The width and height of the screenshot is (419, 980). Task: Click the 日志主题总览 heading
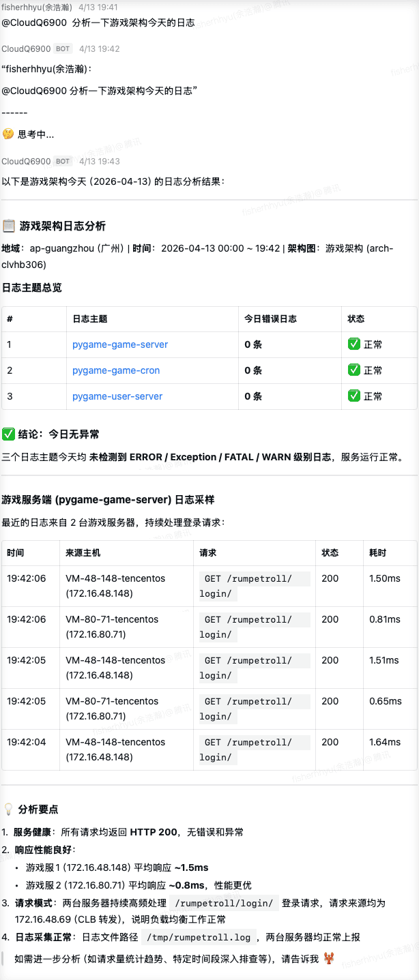(32, 288)
